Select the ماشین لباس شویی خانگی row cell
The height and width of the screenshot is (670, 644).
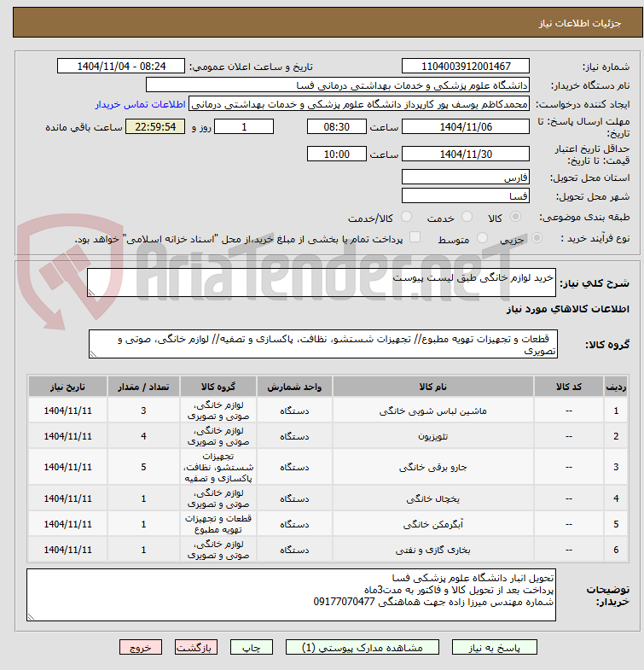433,411
